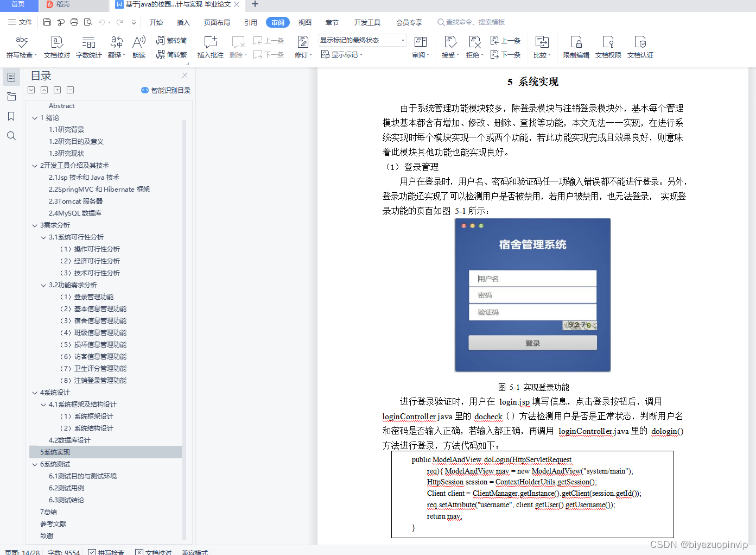The image size is (756, 555).
Task: Switch to the 插入 ribbon tab
Action: click(x=183, y=22)
